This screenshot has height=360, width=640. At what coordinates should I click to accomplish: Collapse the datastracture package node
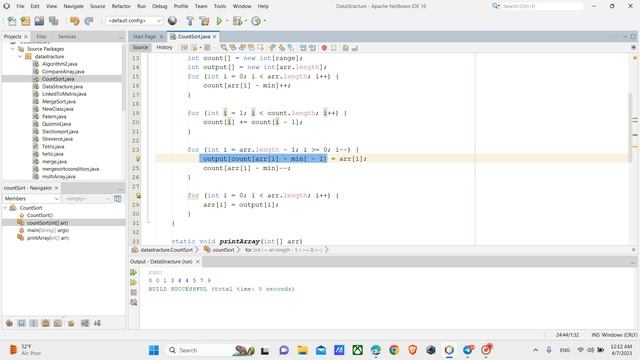(20, 56)
